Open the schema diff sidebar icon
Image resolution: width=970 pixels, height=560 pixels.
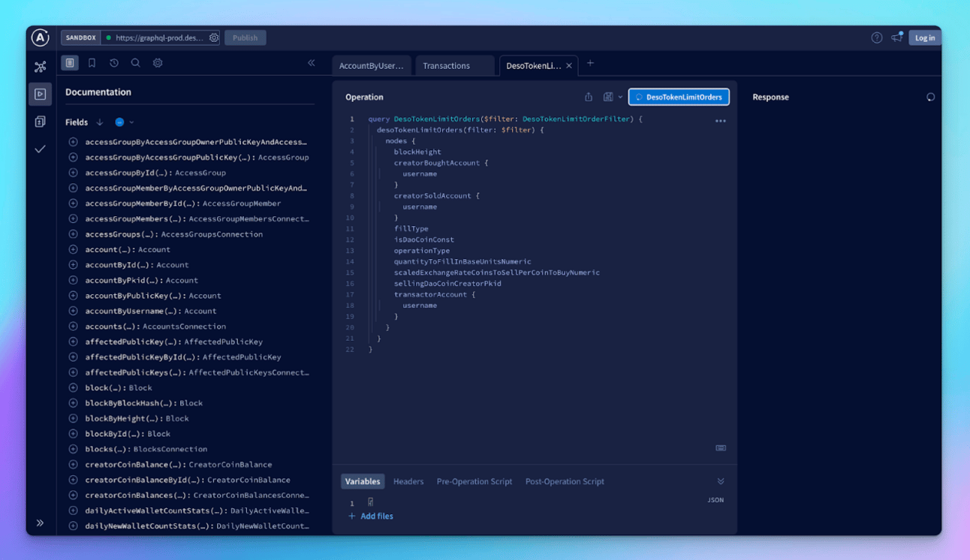[x=41, y=122]
